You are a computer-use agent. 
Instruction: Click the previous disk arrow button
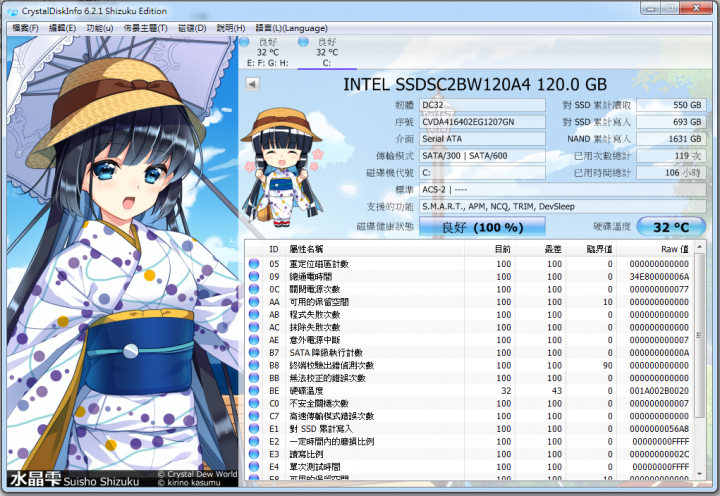(253, 84)
